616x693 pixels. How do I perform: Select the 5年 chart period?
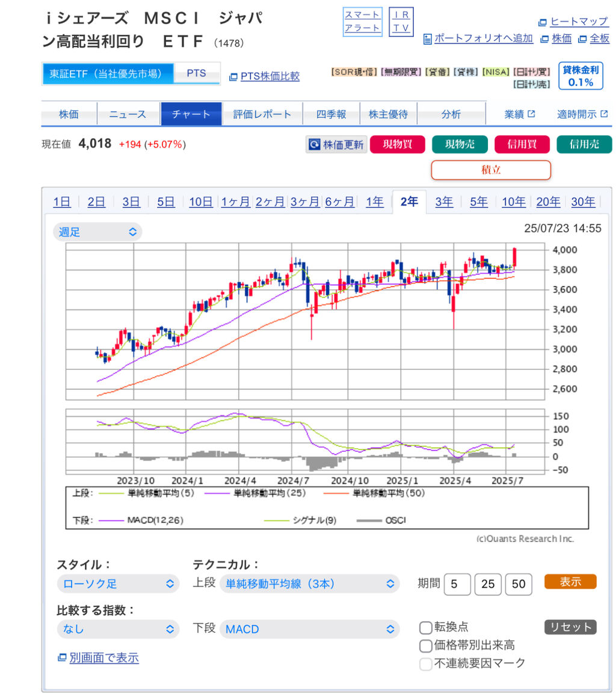pos(479,202)
